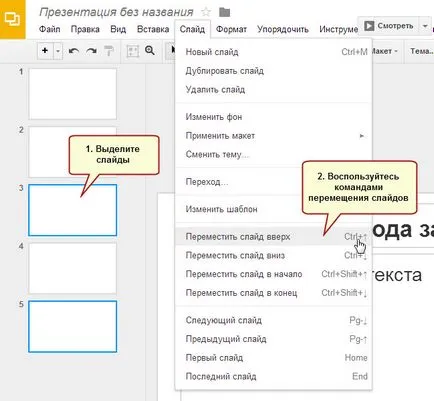Expand the Применить макет submenu

273,136
